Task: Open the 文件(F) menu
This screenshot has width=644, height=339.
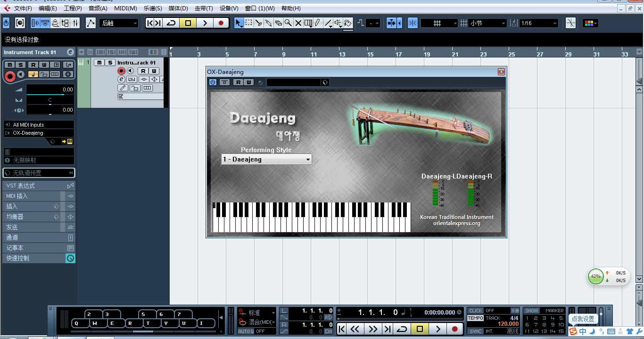Action: tap(23, 8)
